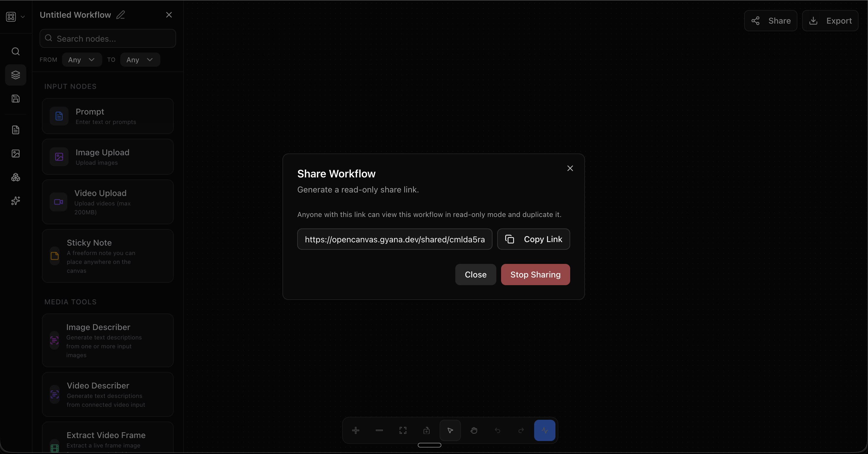Click the search icon in left sidebar

pos(15,51)
